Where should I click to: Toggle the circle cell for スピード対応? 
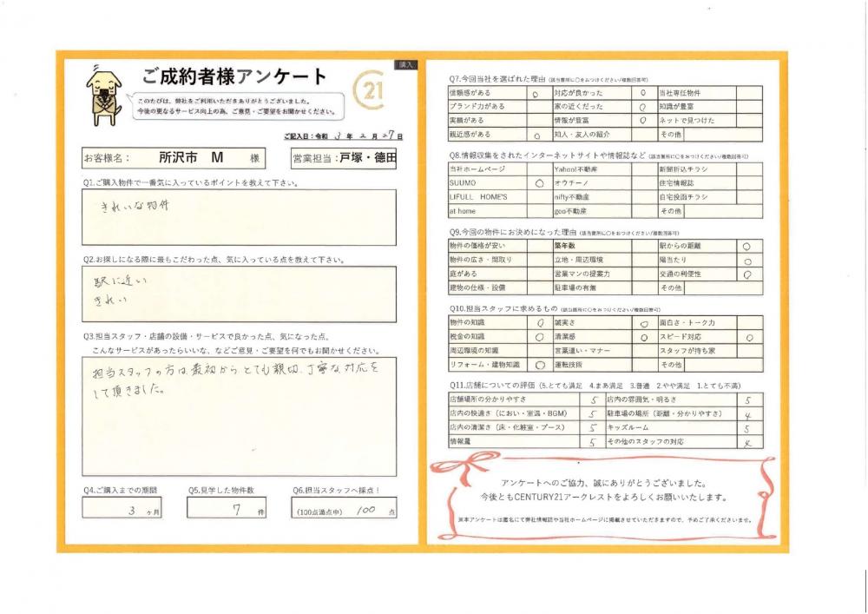pyautogui.click(x=750, y=337)
